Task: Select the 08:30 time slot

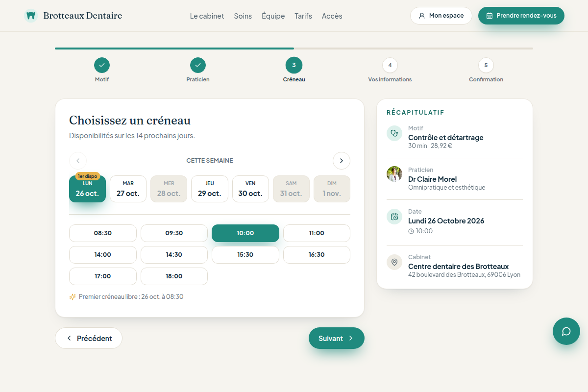Action: coord(103,233)
